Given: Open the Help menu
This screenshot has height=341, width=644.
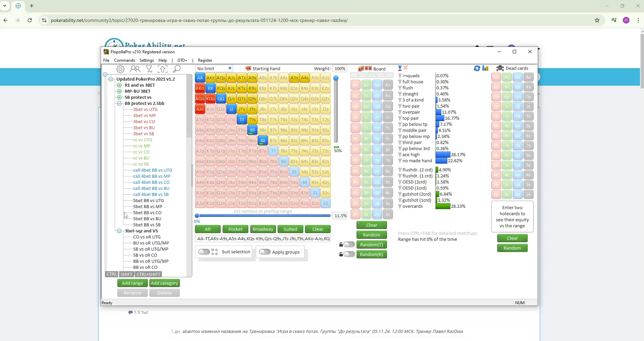Looking at the screenshot, I should (x=163, y=60).
